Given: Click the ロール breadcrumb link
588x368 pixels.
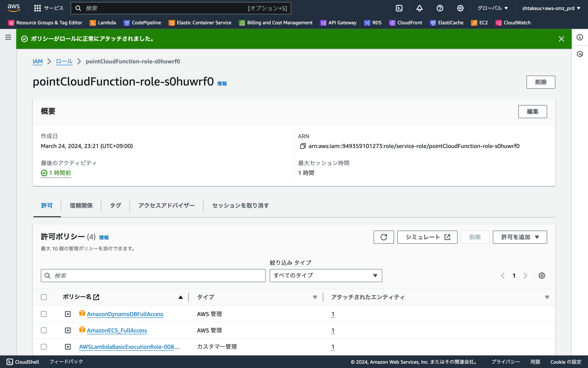Looking at the screenshot, I should 64,61.
